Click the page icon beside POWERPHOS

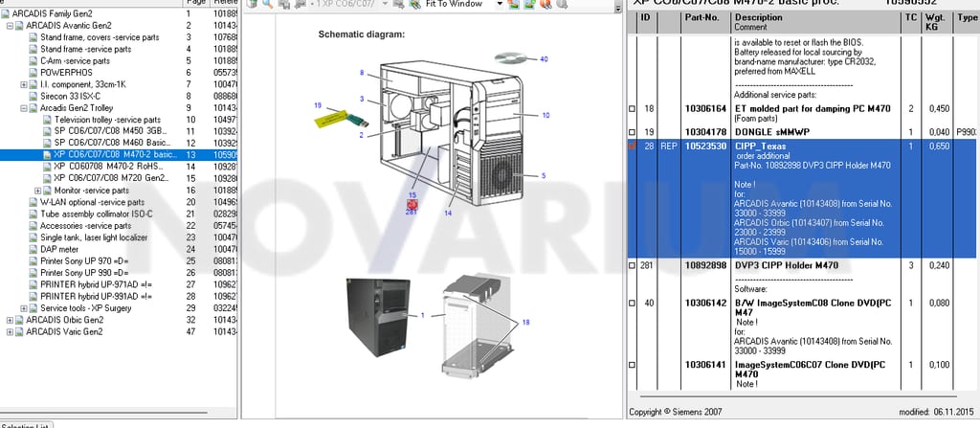[34, 73]
